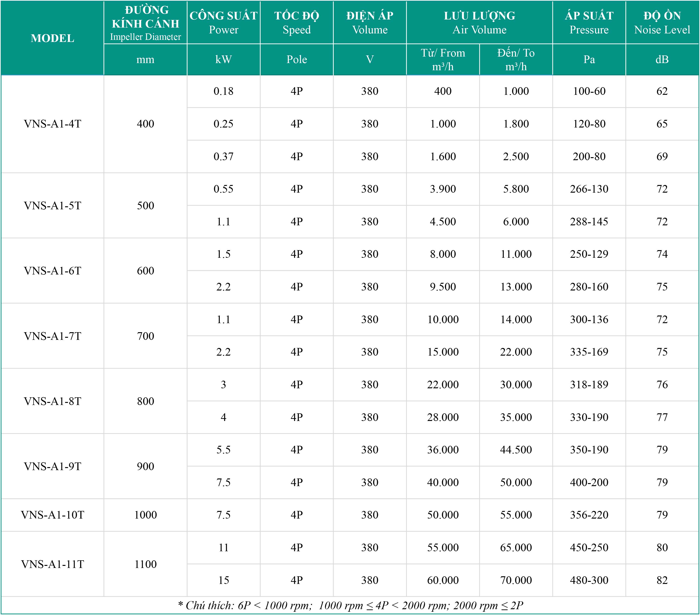Screen dimensions: 700x615
Task: Click the Chú thích footnote text
Action: point(350,605)
